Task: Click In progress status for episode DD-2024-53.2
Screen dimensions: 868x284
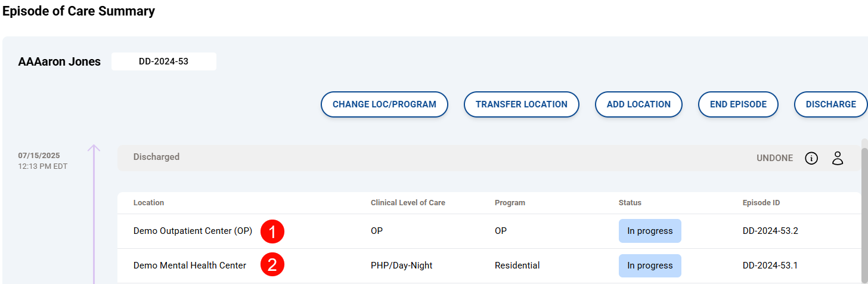Action: pyautogui.click(x=650, y=231)
